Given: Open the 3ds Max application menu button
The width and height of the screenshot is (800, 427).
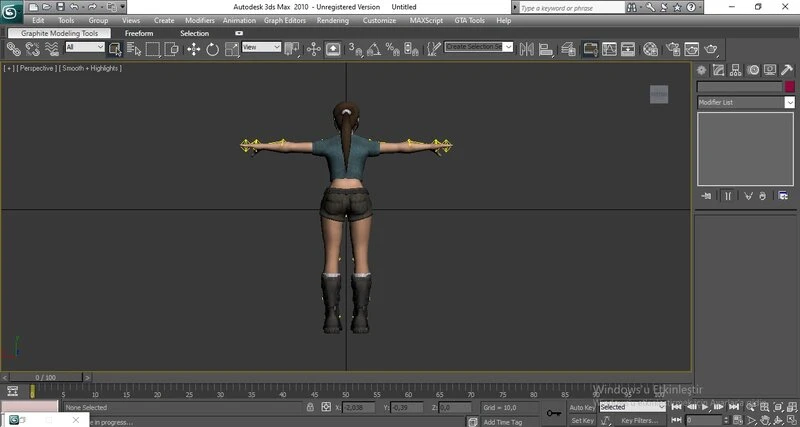Looking at the screenshot, I should [x=11, y=12].
